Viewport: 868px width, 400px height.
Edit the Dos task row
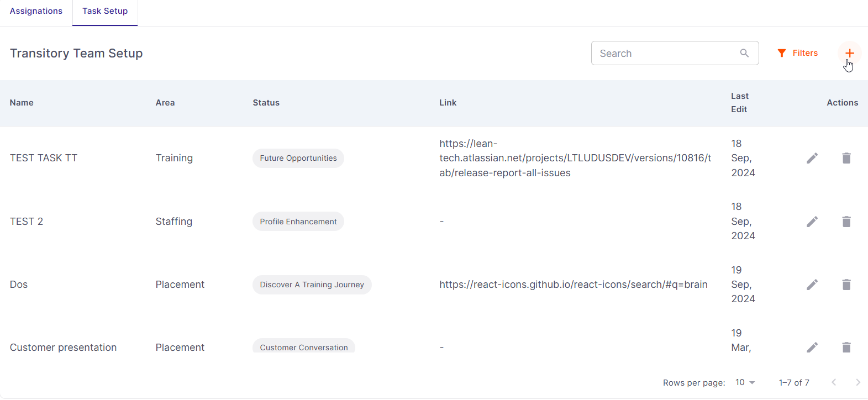coord(812,285)
